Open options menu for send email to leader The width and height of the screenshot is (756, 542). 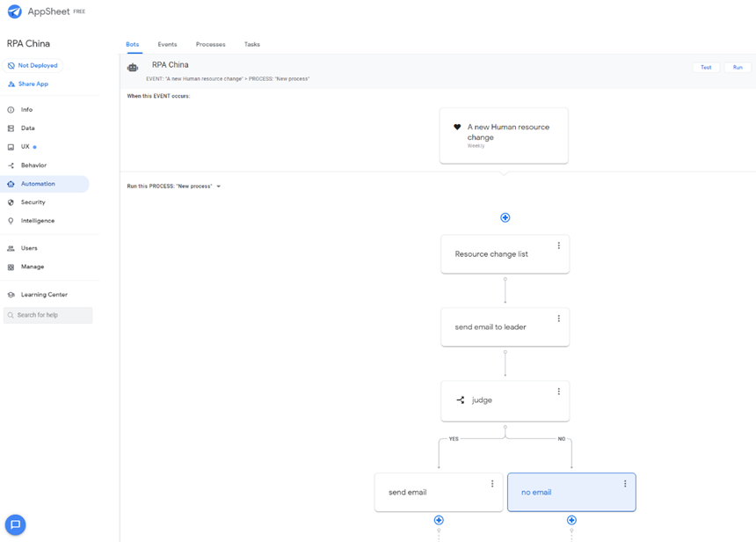click(x=559, y=319)
